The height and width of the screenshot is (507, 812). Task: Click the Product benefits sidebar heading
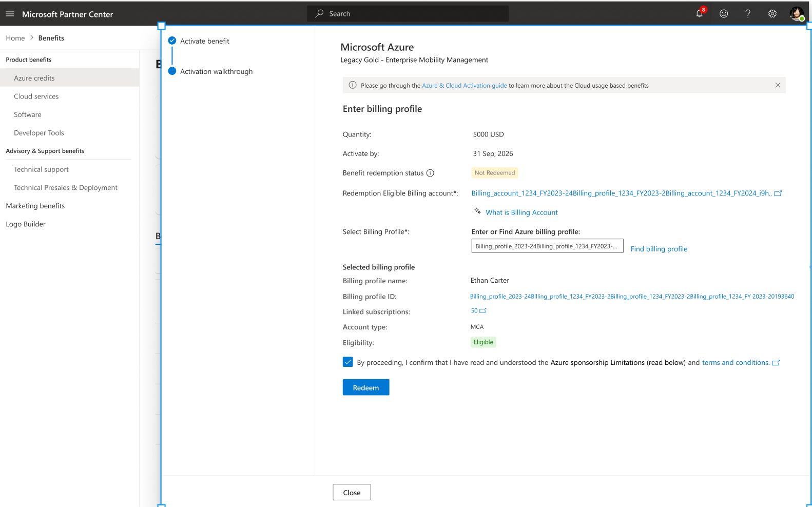pyautogui.click(x=29, y=60)
